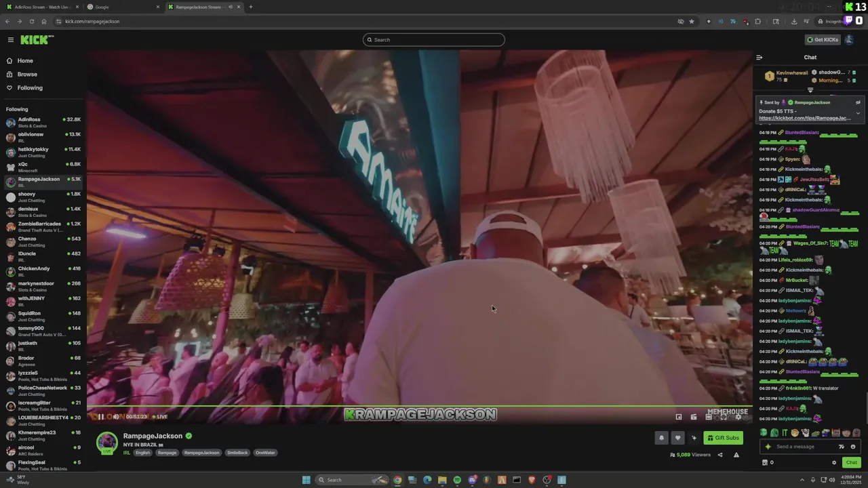
Task: Collapse pinned message chevron
Action: point(858,113)
